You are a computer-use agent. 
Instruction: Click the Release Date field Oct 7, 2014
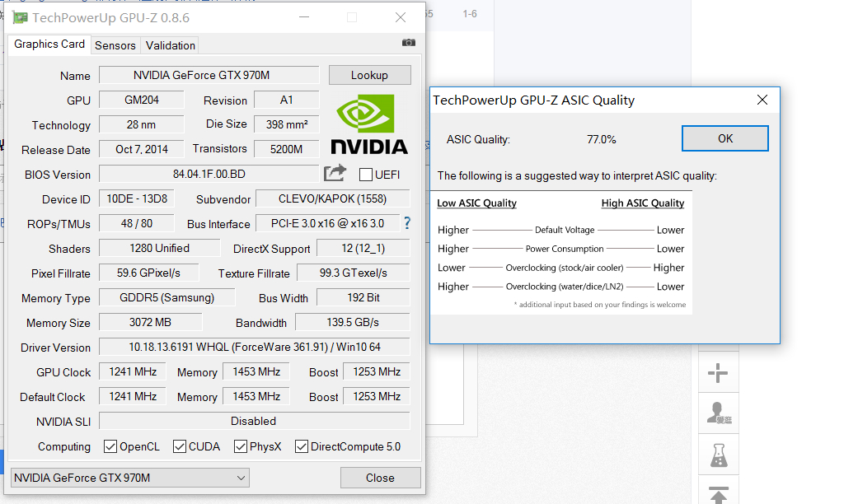pyautogui.click(x=142, y=149)
